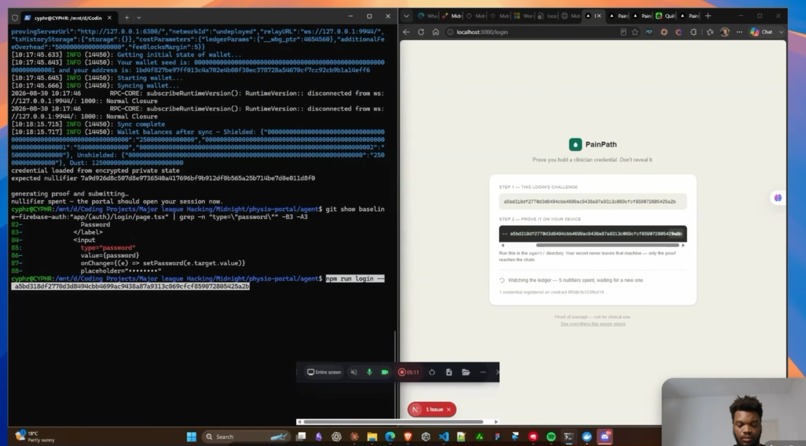Image resolution: width=806 pixels, height=446 pixels.
Task: Open the purple side extension bubble
Action: [x=778, y=198]
